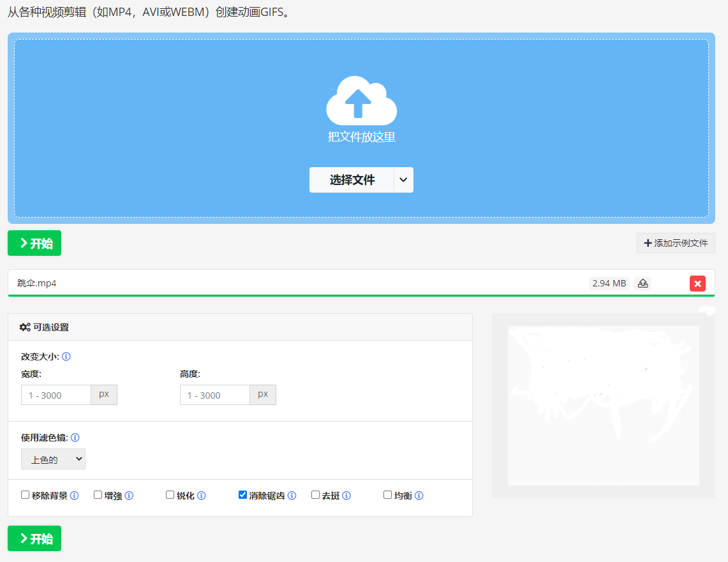Click the 跳伞.mp4 file name
Screen dimensions: 728x562
[36, 283]
